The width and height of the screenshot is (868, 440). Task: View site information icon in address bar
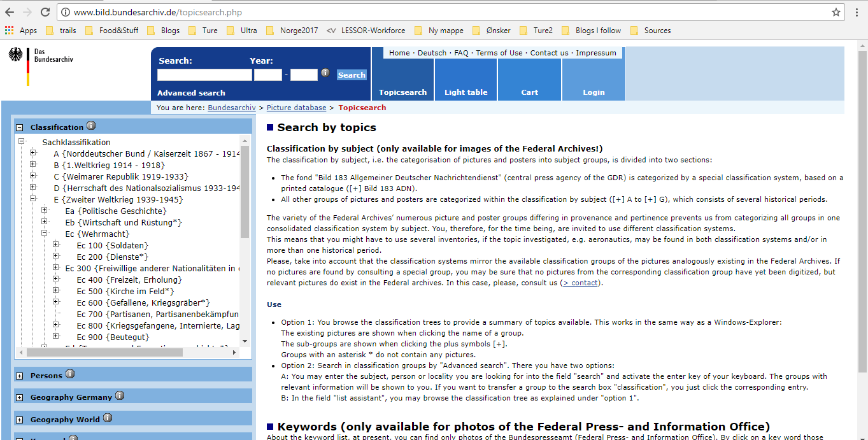65,12
